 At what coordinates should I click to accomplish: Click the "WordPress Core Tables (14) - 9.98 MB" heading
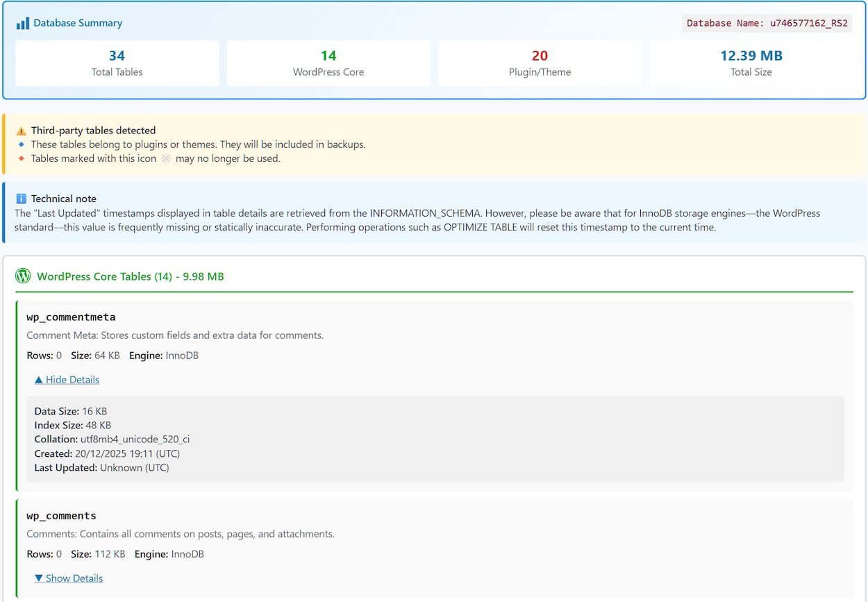(131, 276)
